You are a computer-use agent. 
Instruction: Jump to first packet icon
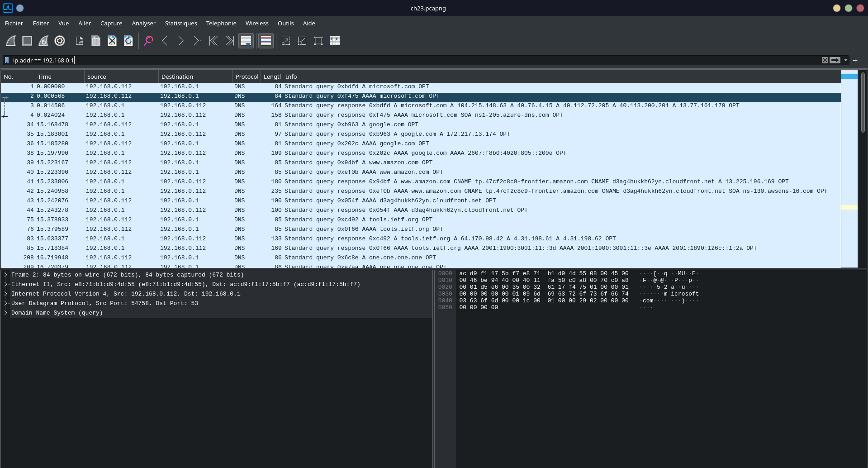[213, 41]
